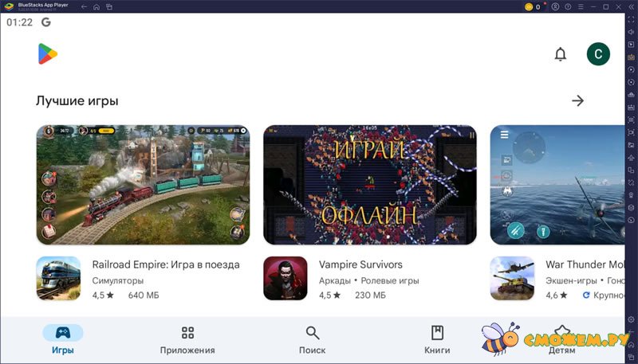Open the Vampire Survivors banner image

pos(370,185)
